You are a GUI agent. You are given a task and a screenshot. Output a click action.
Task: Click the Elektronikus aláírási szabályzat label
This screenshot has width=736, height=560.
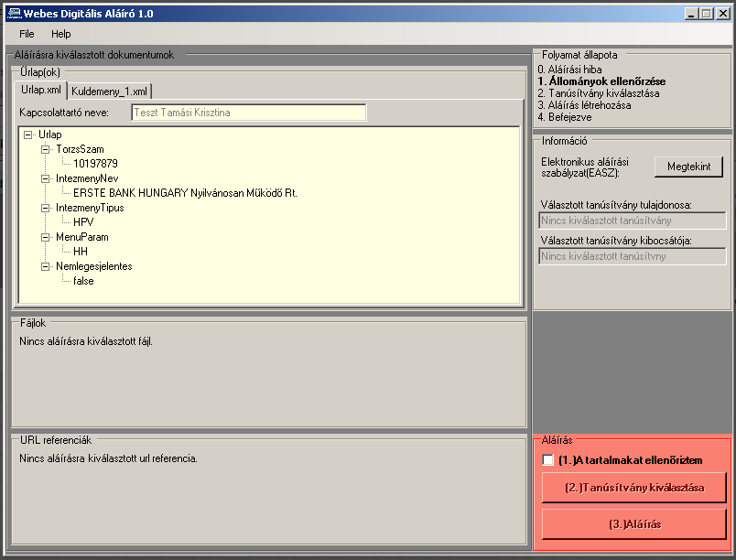pyautogui.click(x=585, y=167)
